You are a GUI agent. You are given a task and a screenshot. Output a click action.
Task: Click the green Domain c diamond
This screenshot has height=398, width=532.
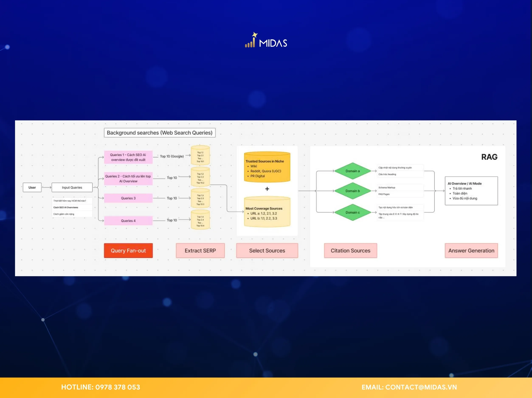click(353, 212)
